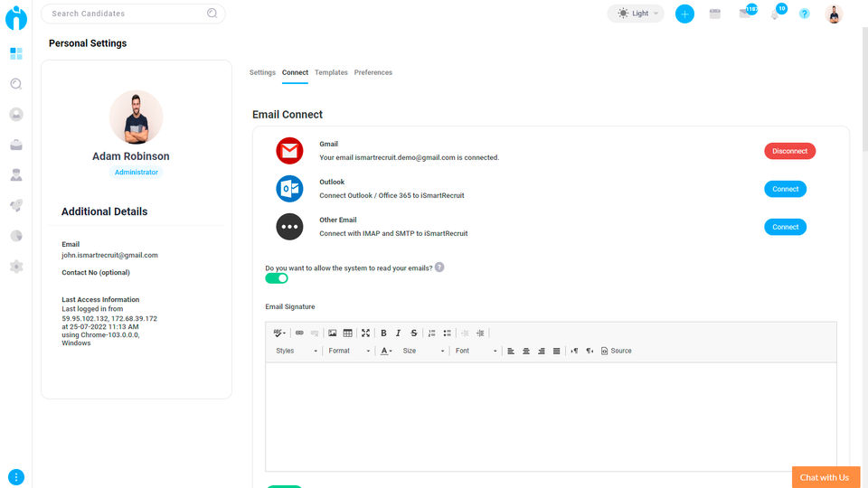
Task: Insert a link in signature editor
Action: (x=299, y=333)
